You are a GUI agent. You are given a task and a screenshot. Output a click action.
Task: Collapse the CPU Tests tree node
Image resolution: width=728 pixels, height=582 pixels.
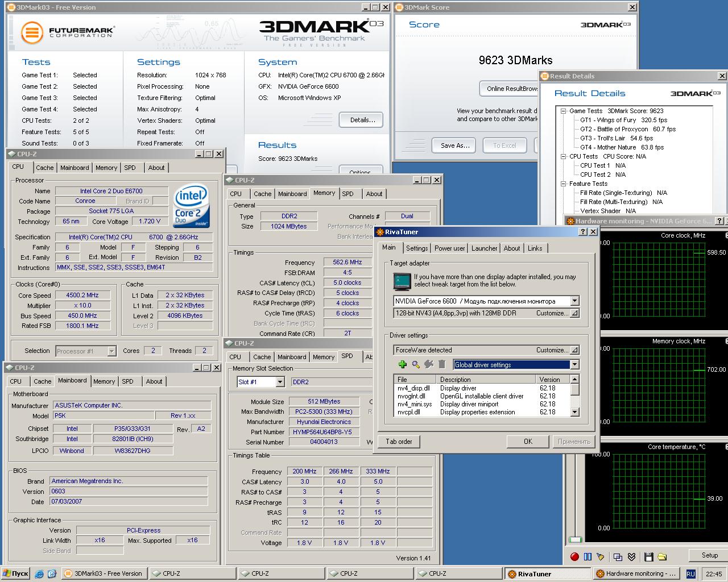[564, 157]
